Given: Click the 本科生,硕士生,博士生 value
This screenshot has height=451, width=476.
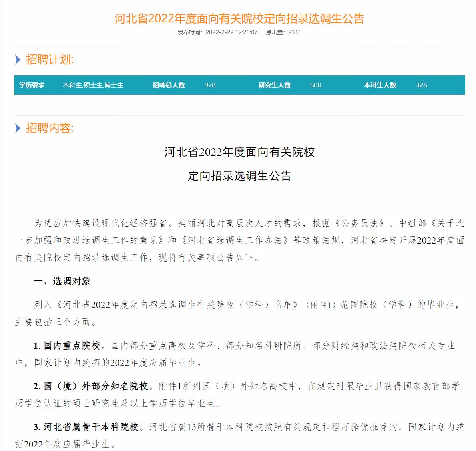Looking at the screenshot, I should [x=93, y=85].
